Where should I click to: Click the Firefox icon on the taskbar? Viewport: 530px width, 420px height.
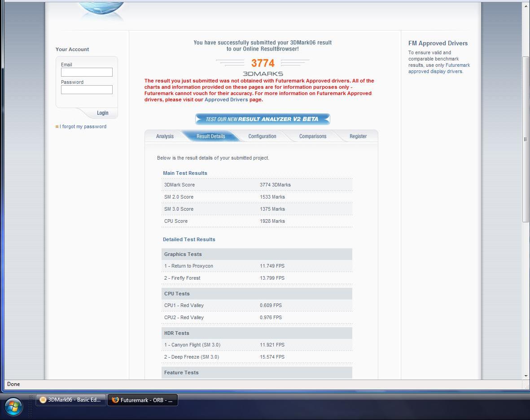[115, 400]
